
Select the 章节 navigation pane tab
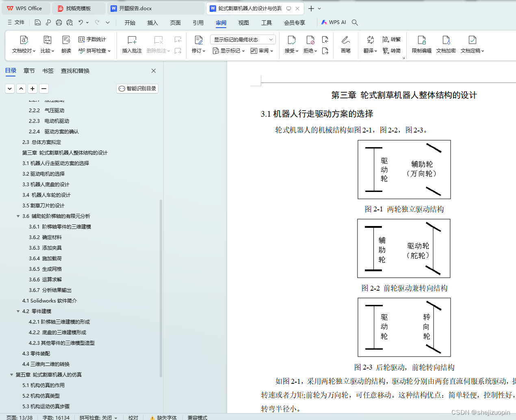tap(29, 71)
